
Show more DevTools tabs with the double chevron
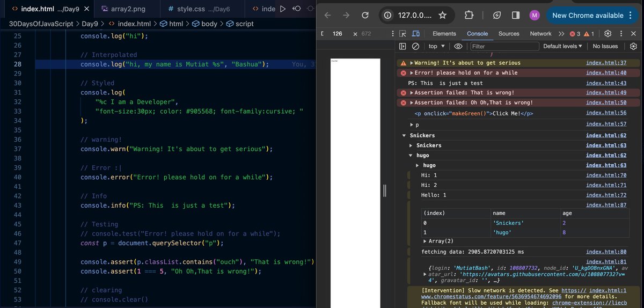[x=561, y=34]
